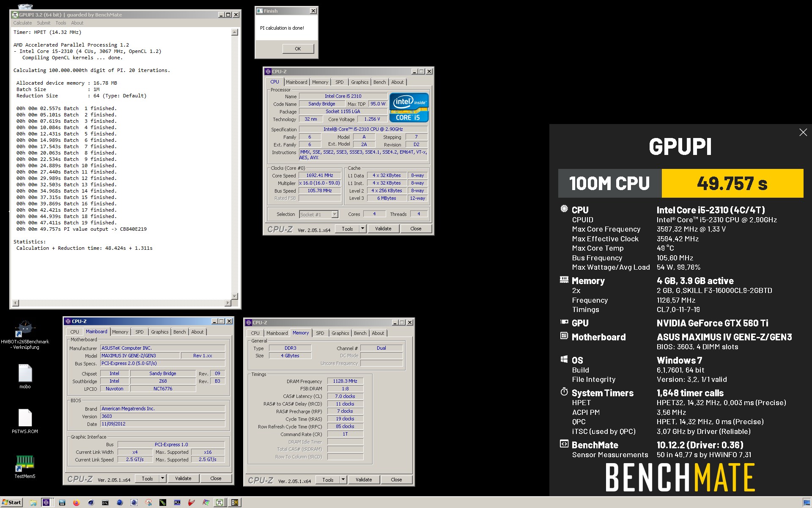Screen dimensions: 812x508
Task: Click GPUPI vertical scrollbar down arrow
Action: [235, 296]
